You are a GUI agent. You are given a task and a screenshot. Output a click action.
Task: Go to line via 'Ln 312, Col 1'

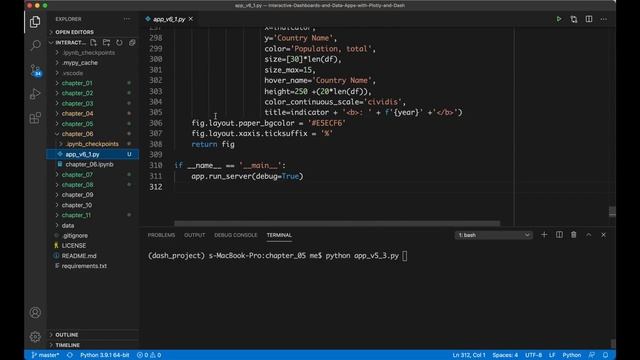pos(469,355)
